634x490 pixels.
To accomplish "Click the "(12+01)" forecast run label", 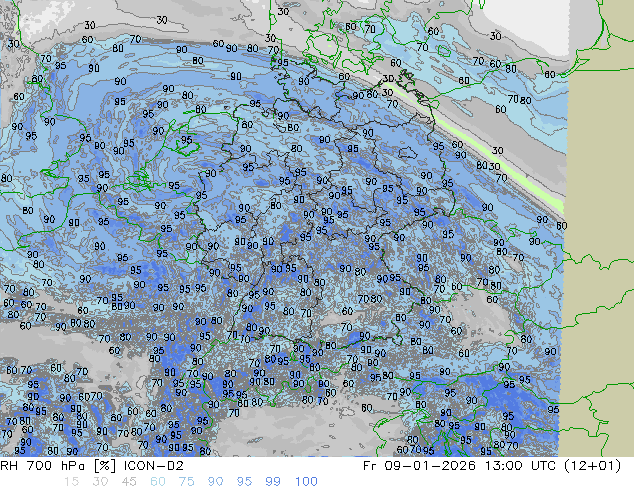I will click(x=592, y=466).
